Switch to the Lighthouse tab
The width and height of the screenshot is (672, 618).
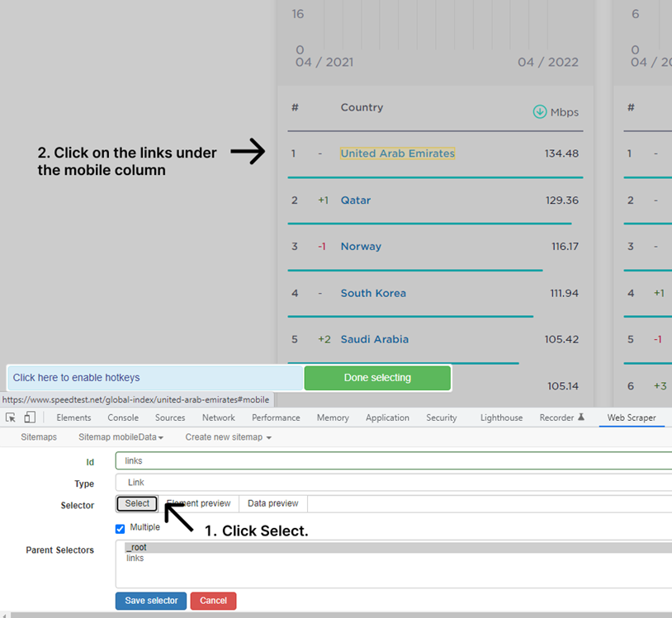501,418
